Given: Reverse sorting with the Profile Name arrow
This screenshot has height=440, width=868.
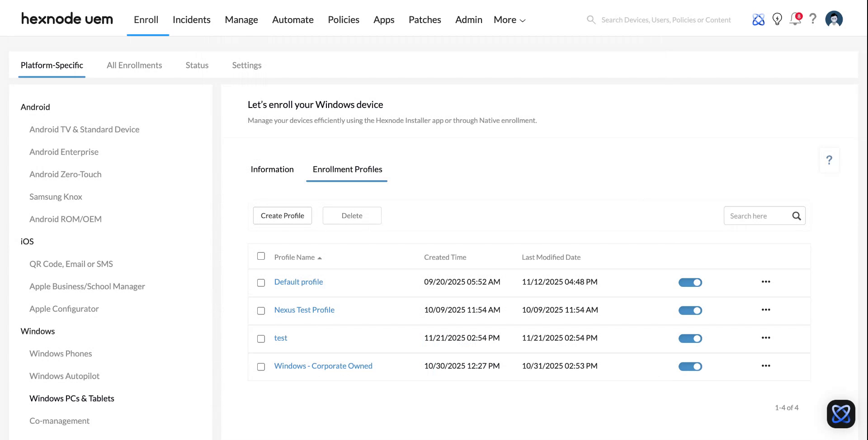Looking at the screenshot, I should (x=320, y=257).
